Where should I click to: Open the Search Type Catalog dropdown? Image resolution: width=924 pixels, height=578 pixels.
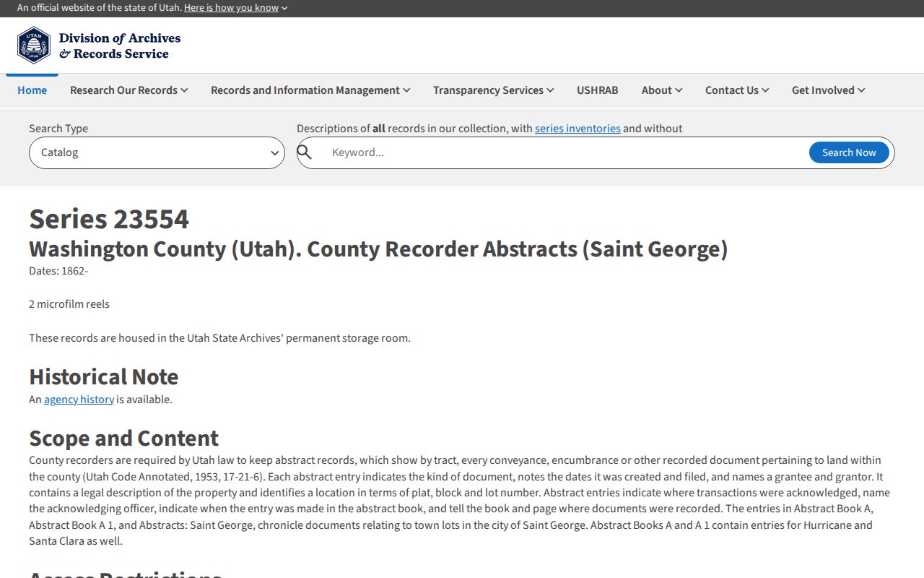[x=157, y=152]
